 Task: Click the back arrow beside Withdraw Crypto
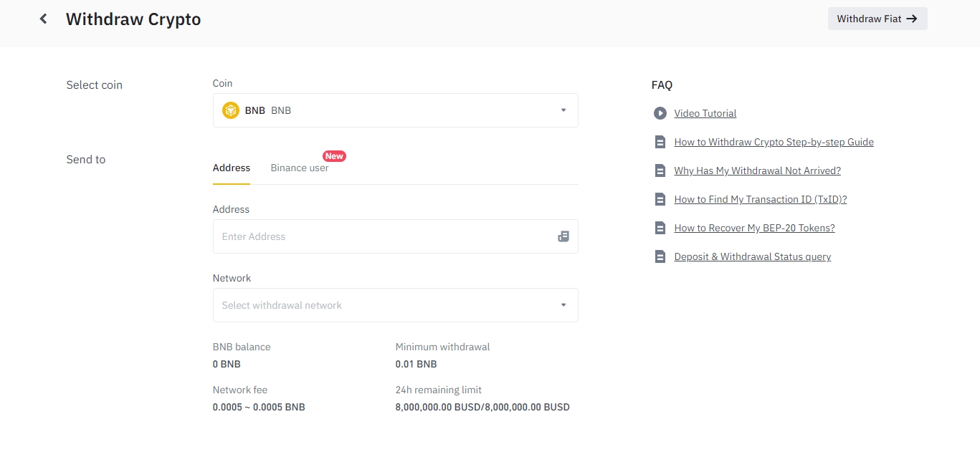click(44, 19)
